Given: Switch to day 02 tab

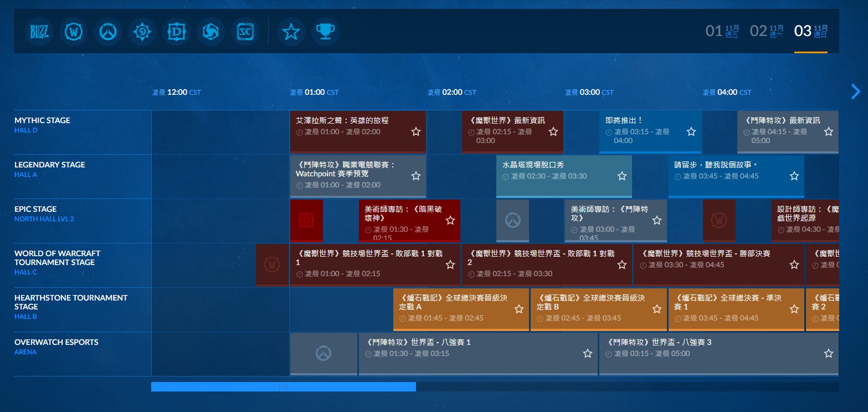Looking at the screenshot, I should click(767, 31).
